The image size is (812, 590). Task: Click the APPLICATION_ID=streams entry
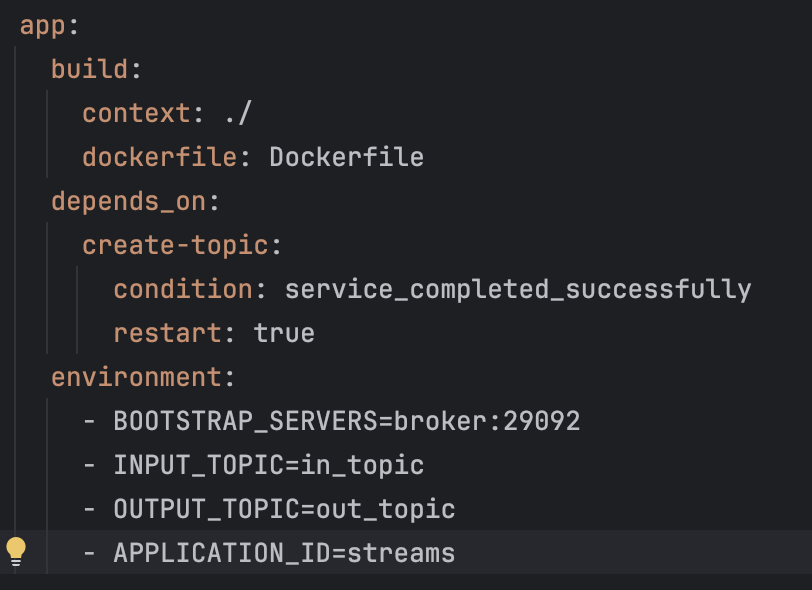[284, 553]
